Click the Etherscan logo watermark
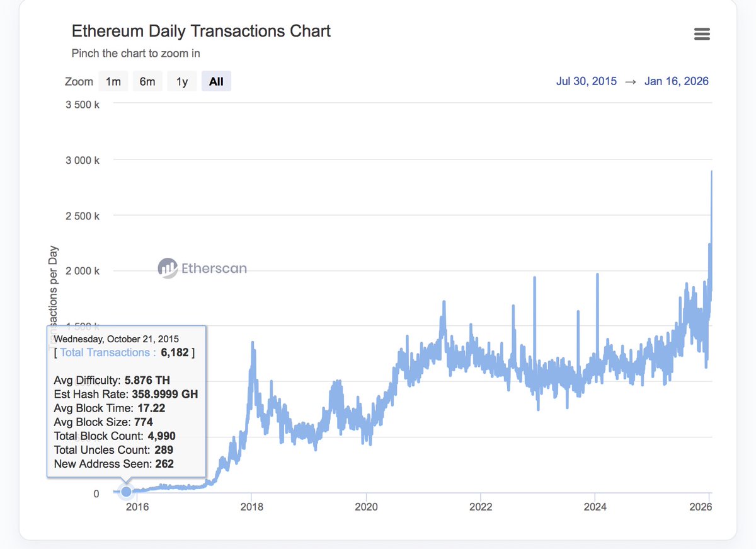This screenshot has width=756, height=549. pos(168,268)
